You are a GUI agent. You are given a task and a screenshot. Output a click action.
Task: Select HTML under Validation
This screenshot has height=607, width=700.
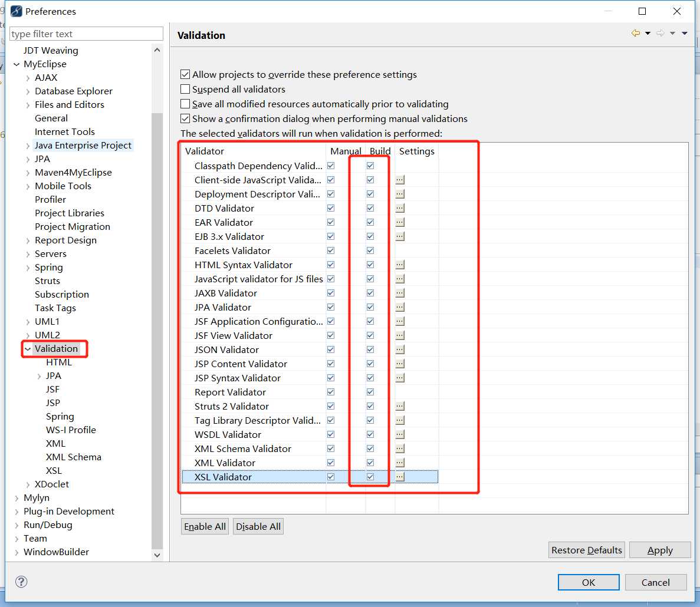pyautogui.click(x=58, y=362)
